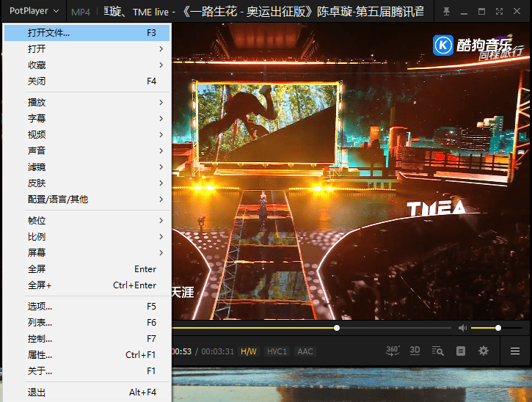This screenshot has width=532, height=402.
Task: Expand the 滤镜 submenu
Action: pos(87,167)
